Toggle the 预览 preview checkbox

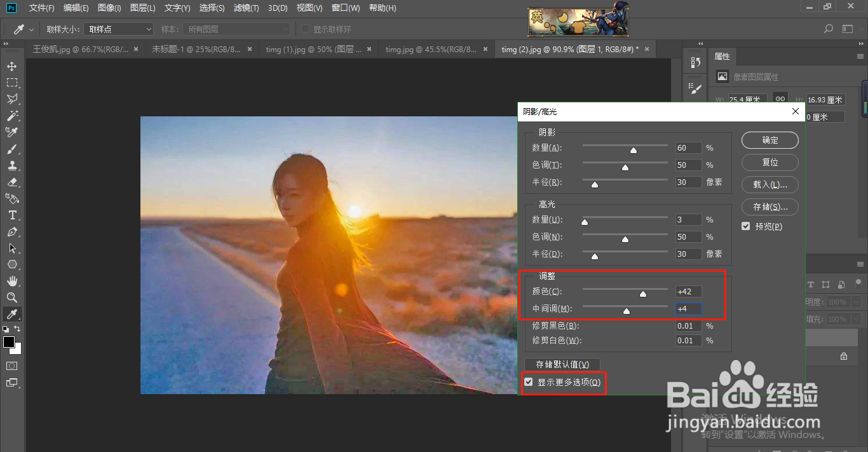[746, 226]
